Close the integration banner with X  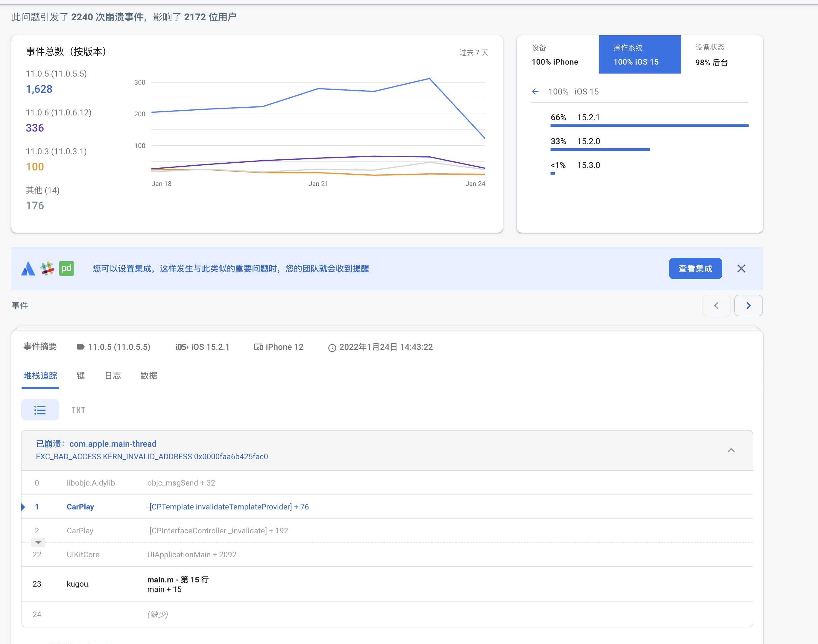(x=741, y=268)
